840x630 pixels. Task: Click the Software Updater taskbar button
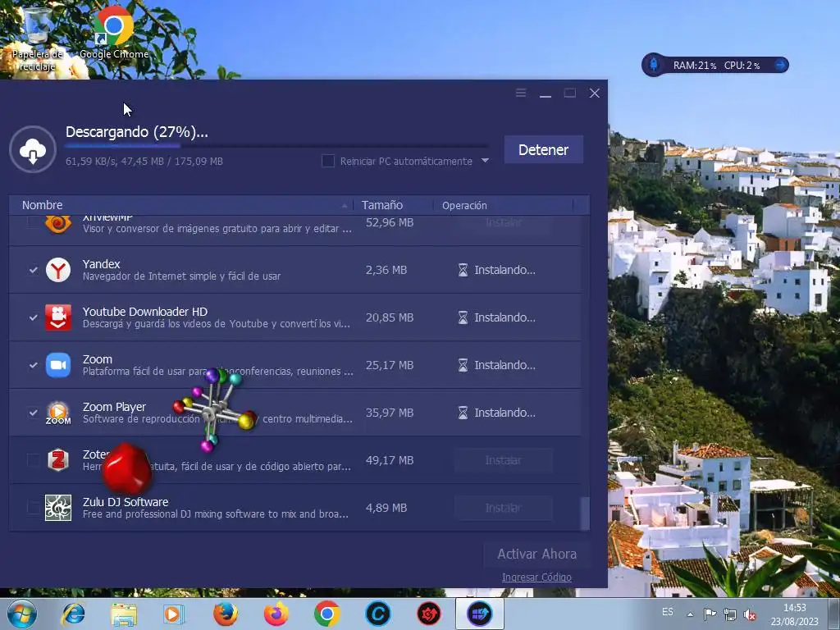pos(479,614)
